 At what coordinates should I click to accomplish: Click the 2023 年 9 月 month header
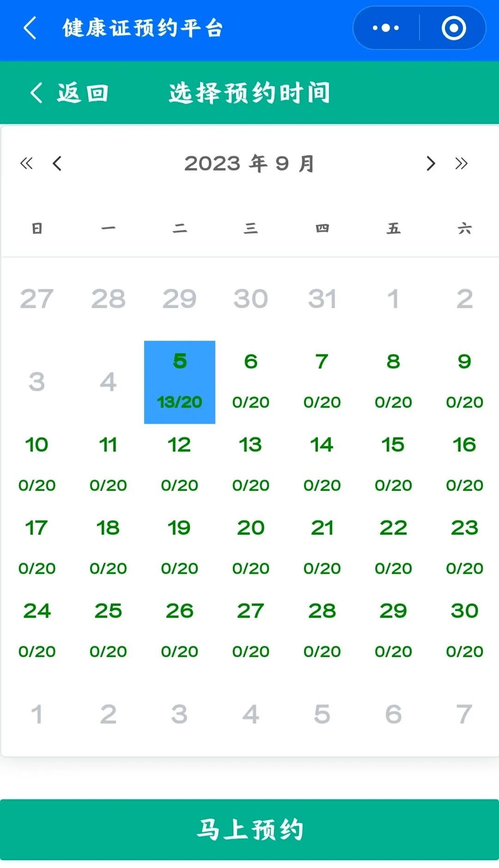249,163
